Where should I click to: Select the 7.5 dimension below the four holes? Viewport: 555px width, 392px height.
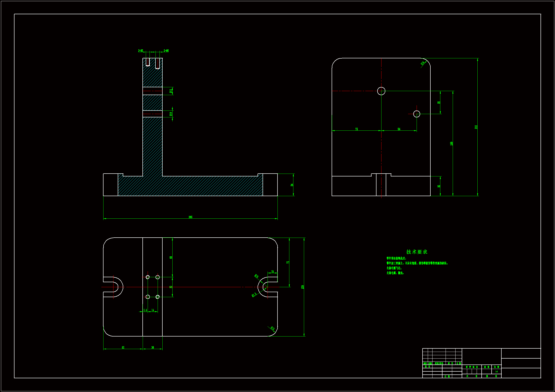(145, 310)
